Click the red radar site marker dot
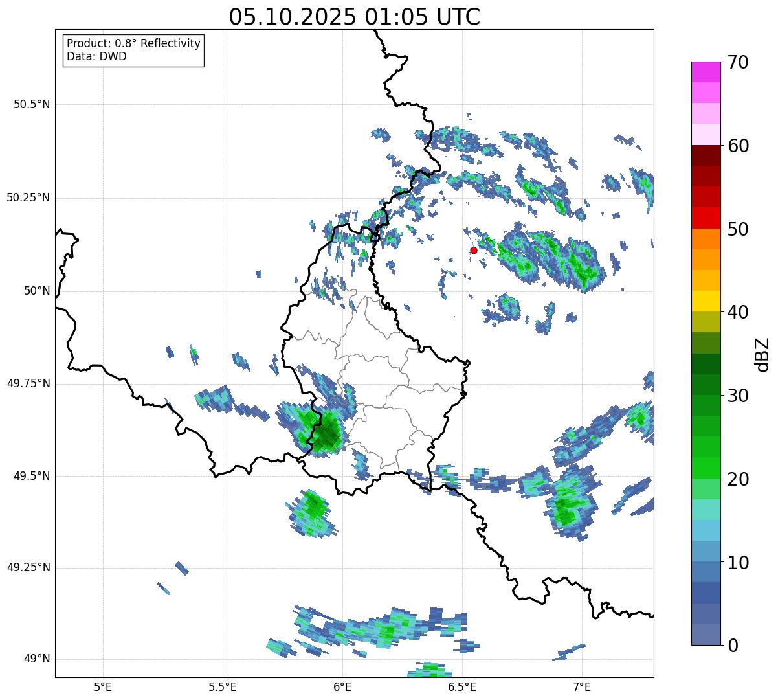This screenshot has width=778, height=700. pos(474,250)
